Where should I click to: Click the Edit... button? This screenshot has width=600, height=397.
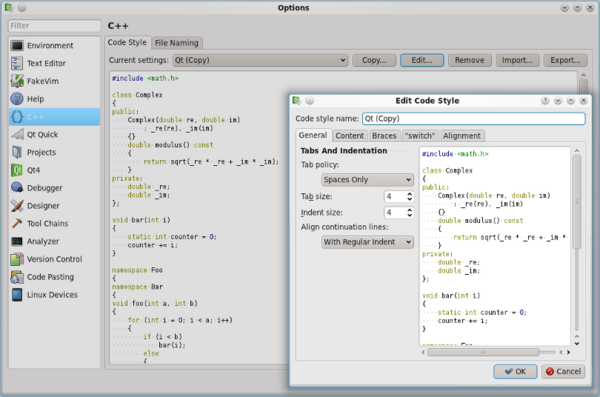click(422, 60)
